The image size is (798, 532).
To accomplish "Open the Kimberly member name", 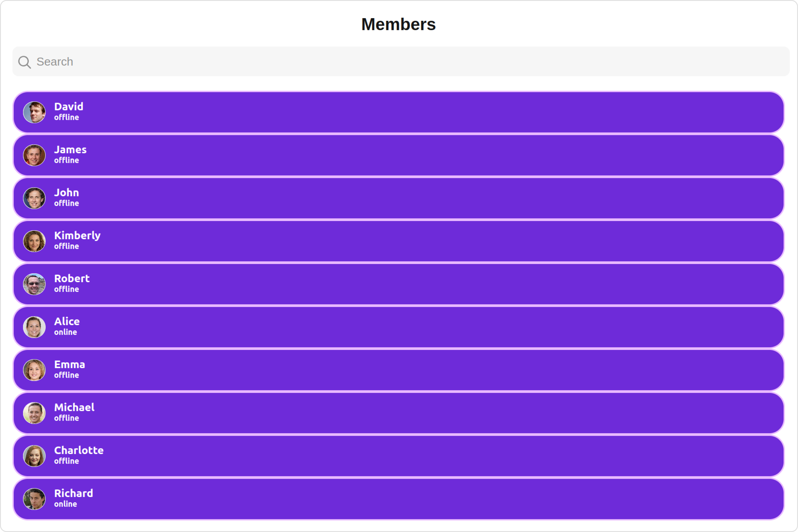I will pos(77,236).
